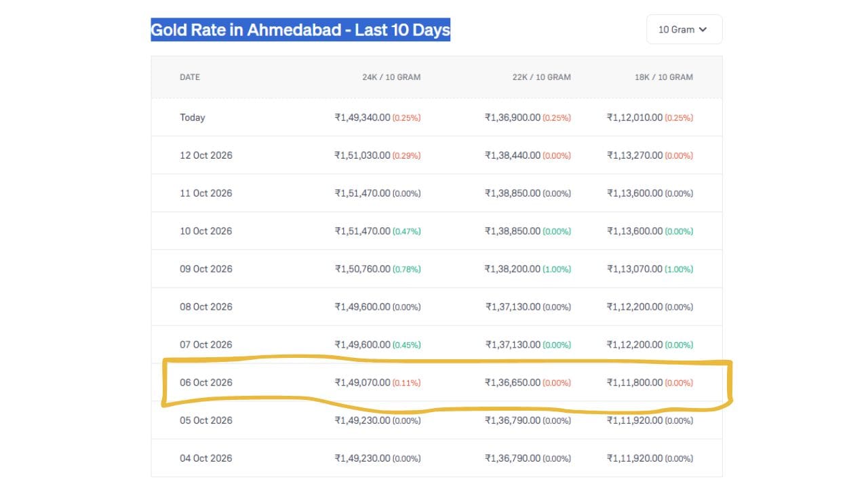Click the Gold Rate in Ahmedabad heading

click(300, 30)
